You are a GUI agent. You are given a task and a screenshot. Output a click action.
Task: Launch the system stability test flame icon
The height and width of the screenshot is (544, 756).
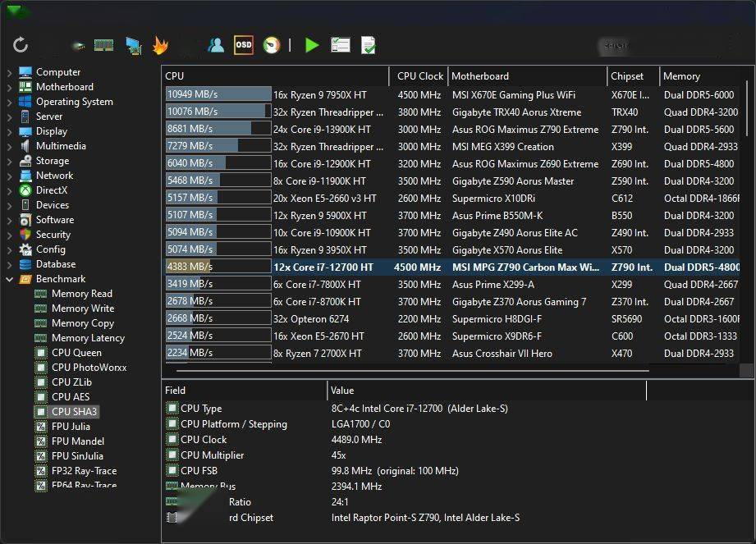160,45
